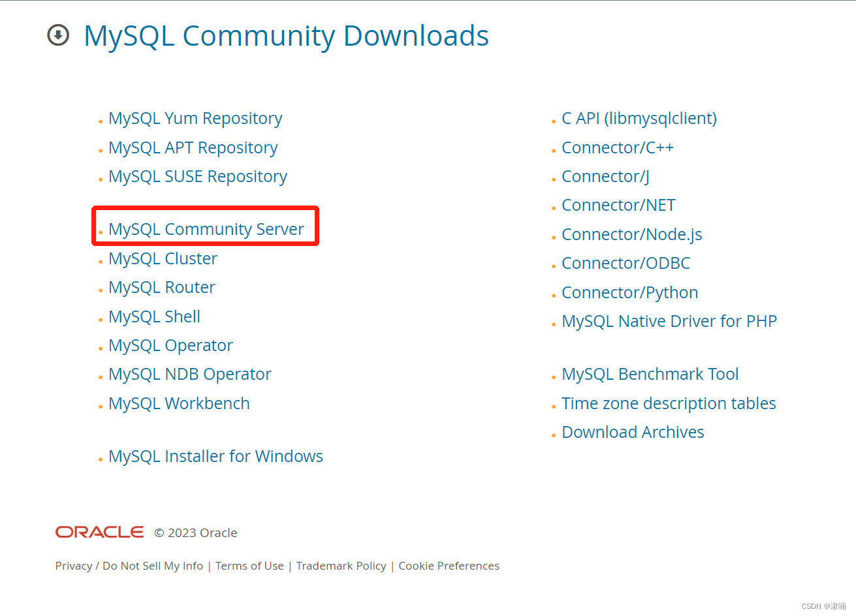Select the MySQL Shell link
The image size is (856, 616).
pos(154,316)
